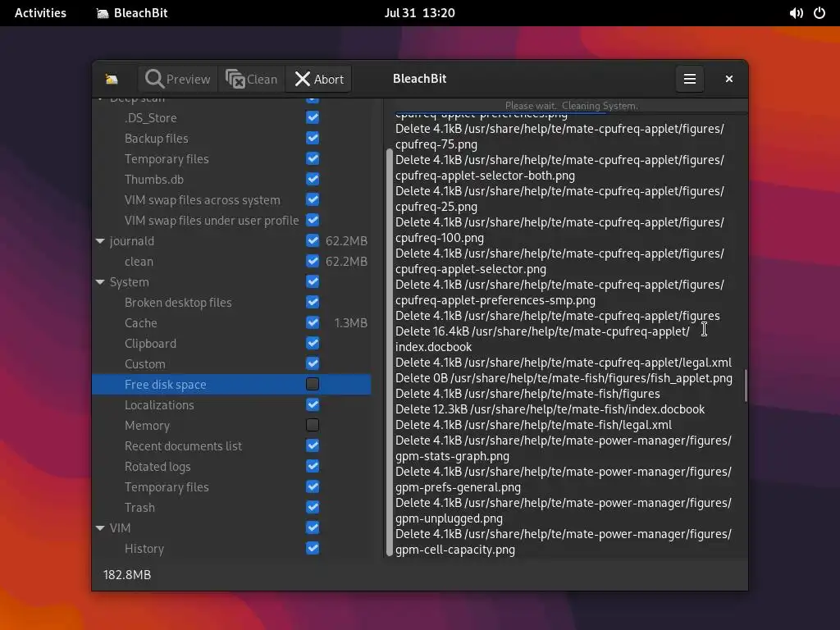Toggle the journald clean checkbox
The image size is (840, 630).
[313, 261]
